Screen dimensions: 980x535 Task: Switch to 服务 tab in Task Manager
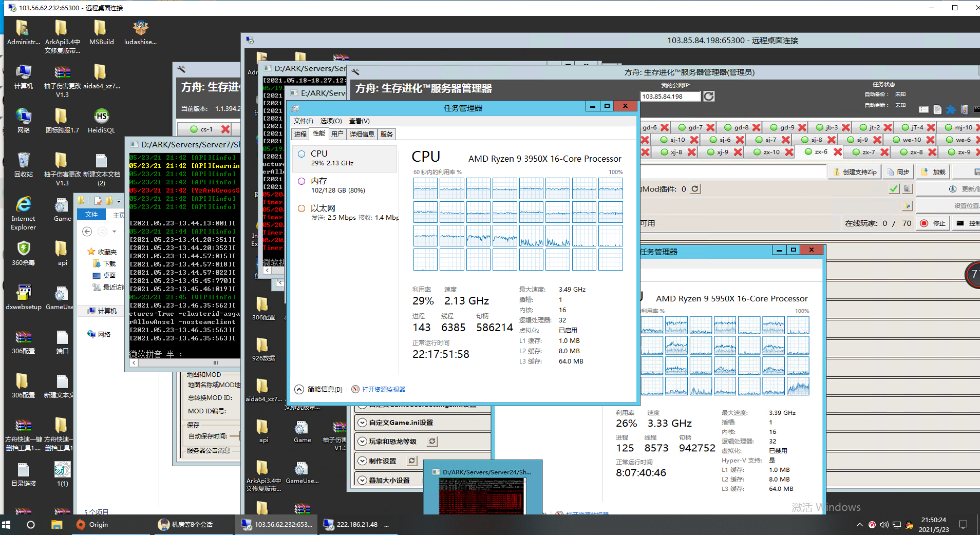[x=386, y=134]
